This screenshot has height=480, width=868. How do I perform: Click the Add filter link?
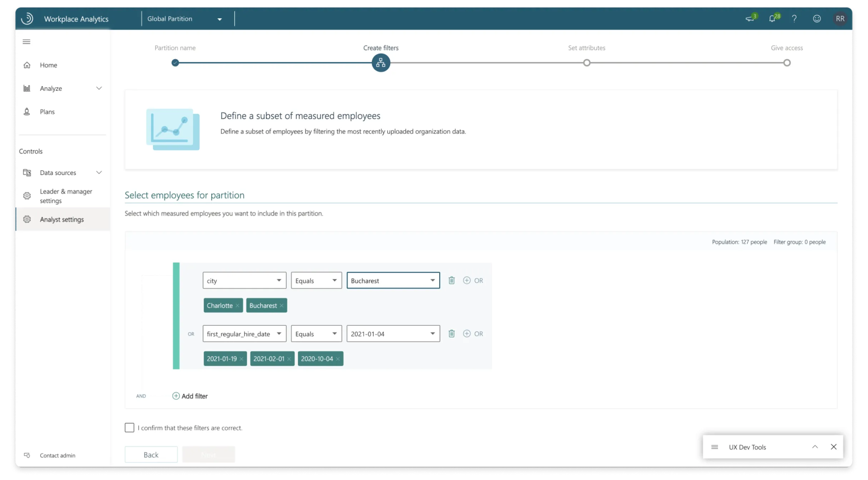coord(190,396)
